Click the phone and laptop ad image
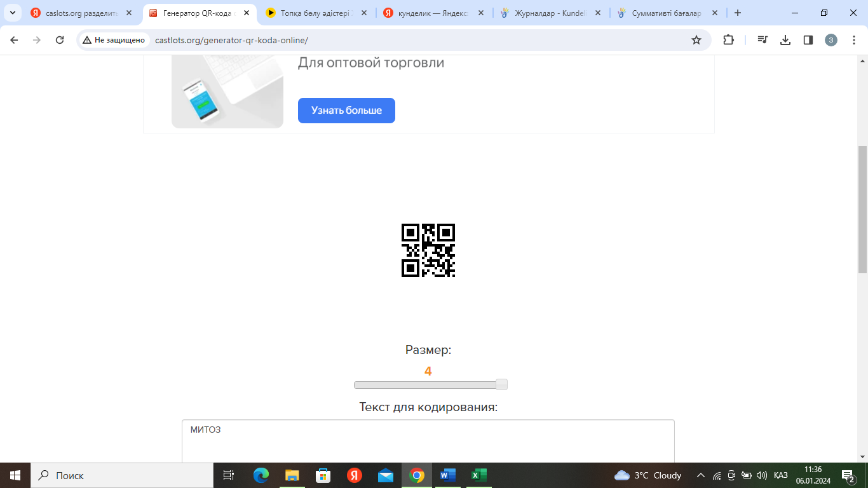Viewport: 868px width, 488px height. point(227,91)
